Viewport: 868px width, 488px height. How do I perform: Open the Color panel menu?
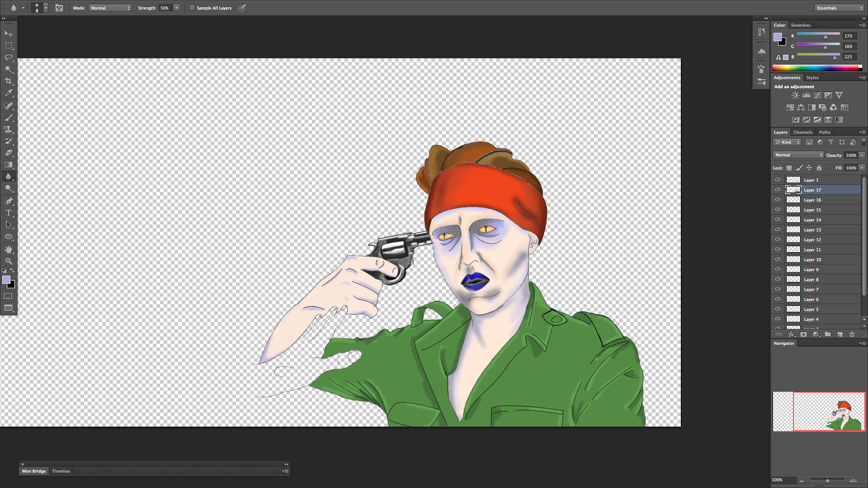coord(862,25)
